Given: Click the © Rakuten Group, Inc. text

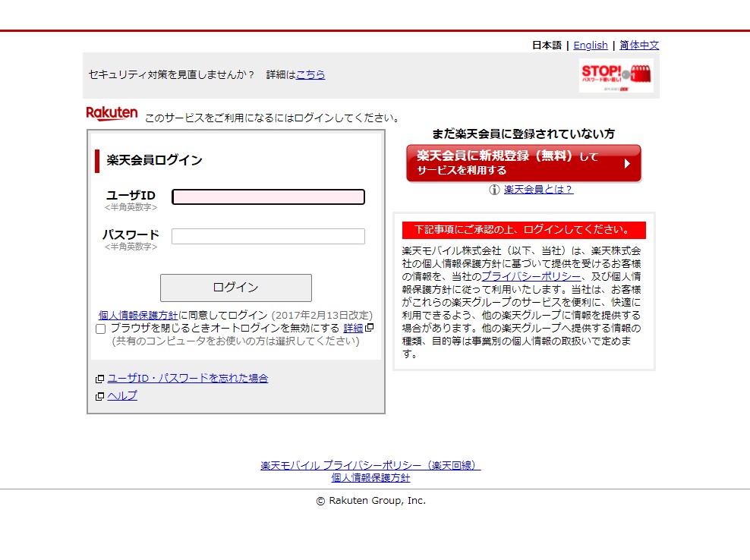Looking at the screenshot, I should point(370,501).
